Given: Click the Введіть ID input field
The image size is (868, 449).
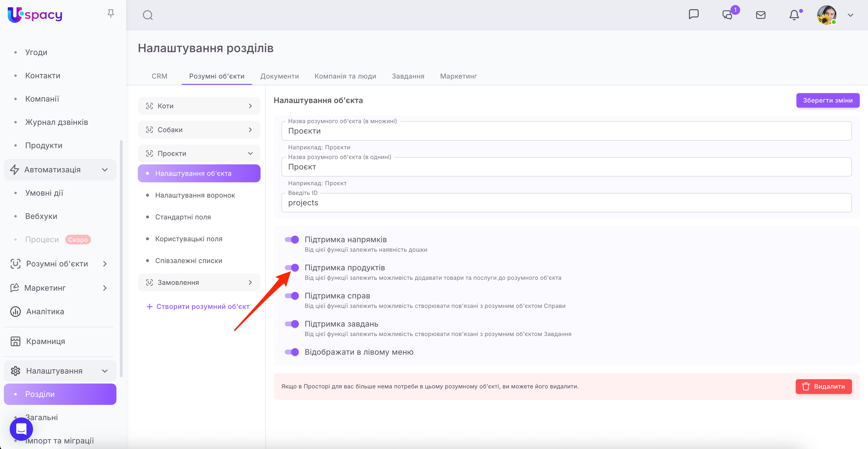Looking at the screenshot, I should (x=566, y=203).
